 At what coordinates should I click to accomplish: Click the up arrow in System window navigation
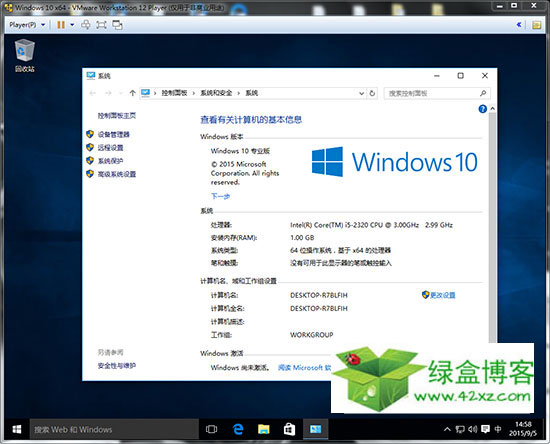tap(132, 93)
